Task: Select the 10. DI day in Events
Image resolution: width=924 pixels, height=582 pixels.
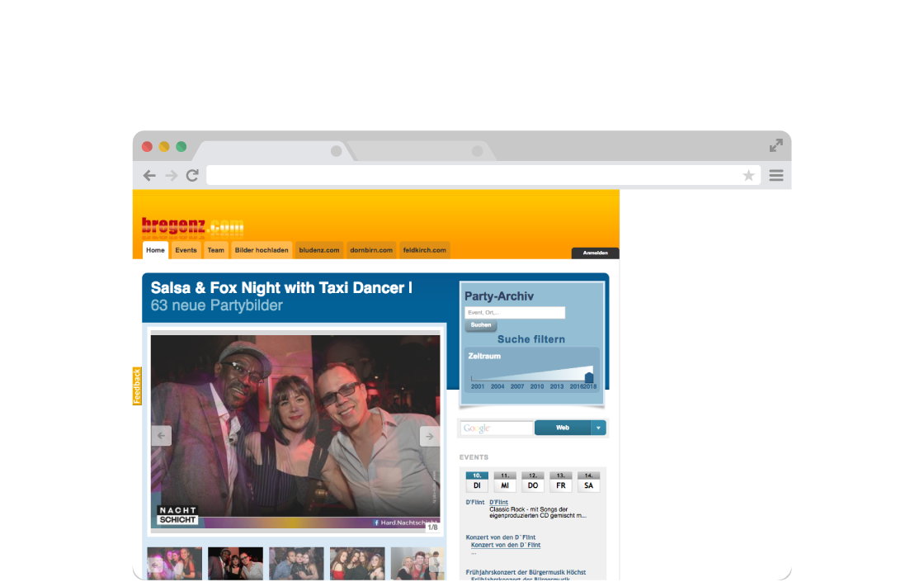Action: (477, 482)
